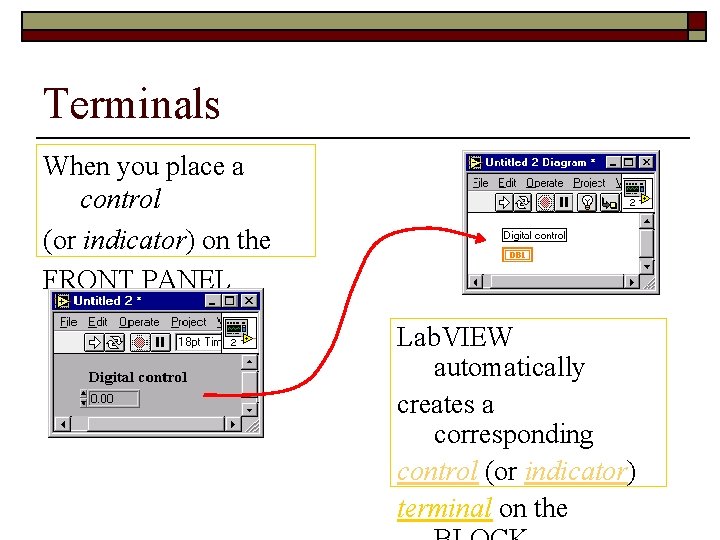
Task: Click the yellow 'control' underlined word
Action: coord(437,472)
